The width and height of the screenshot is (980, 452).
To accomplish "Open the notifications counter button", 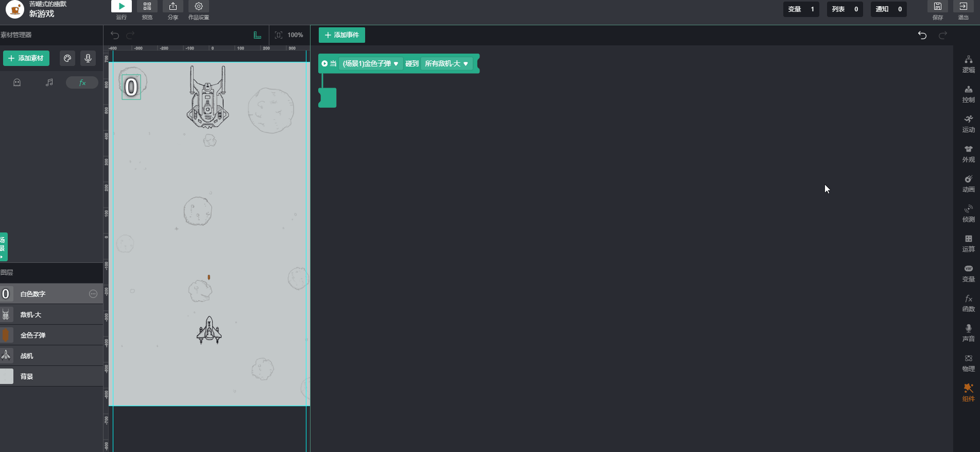I will coord(888,9).
